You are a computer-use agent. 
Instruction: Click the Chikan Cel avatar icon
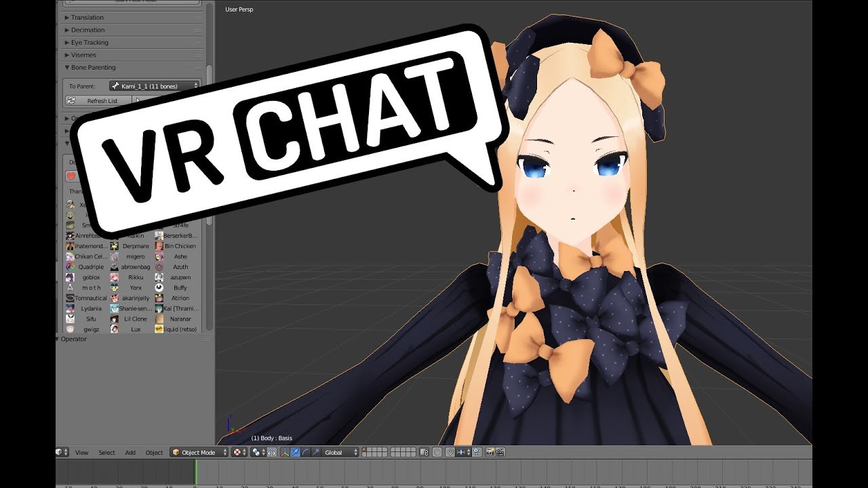71,256
